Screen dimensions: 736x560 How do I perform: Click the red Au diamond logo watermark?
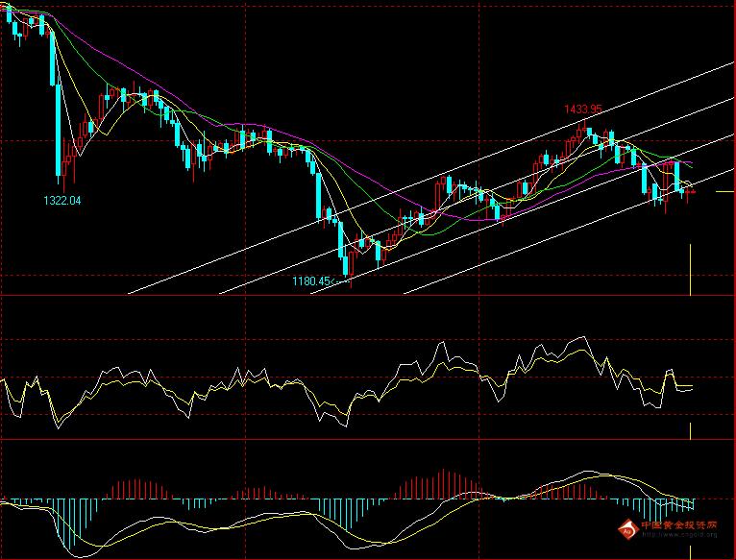coord(628,529)
